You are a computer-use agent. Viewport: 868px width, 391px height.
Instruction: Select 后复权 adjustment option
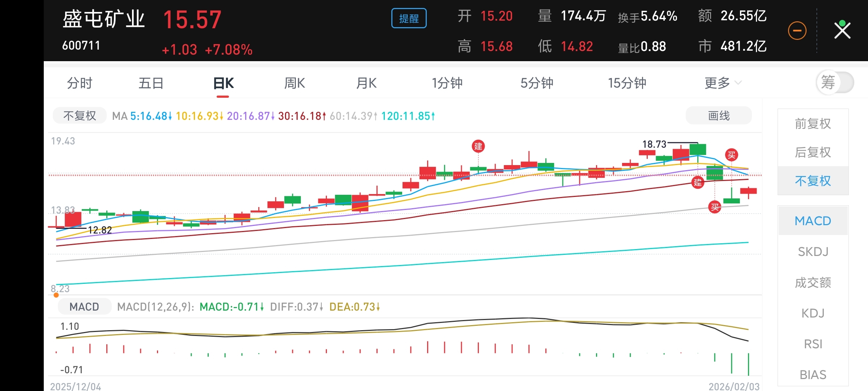point(813,152)
